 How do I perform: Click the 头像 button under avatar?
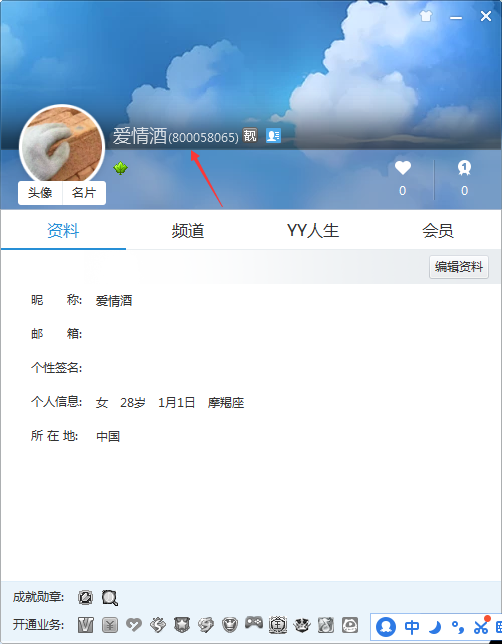[x=40, y=193]
